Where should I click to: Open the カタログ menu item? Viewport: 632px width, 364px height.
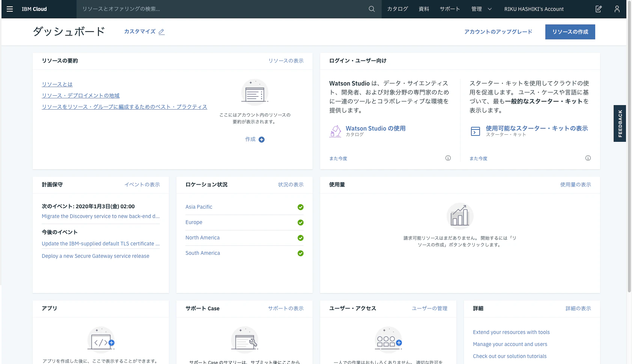[397, 9]
